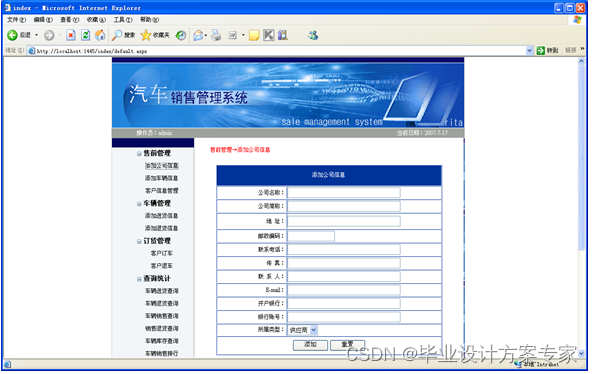Screen dimensions: 592x374
Task: Open Favorites (收藏夹) star
Action: coord(155,35)
